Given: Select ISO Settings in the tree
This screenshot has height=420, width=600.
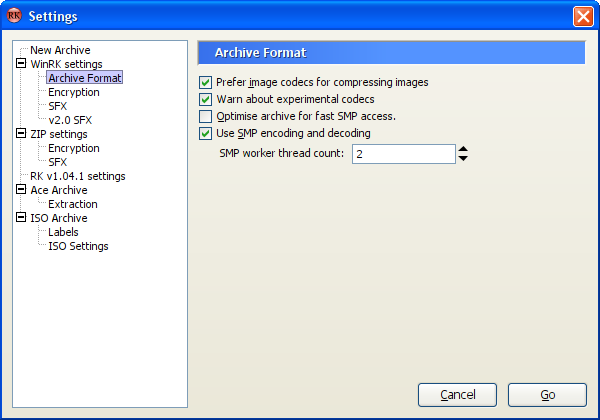Looking at the screenshot, I should click(x=78, y=246).
